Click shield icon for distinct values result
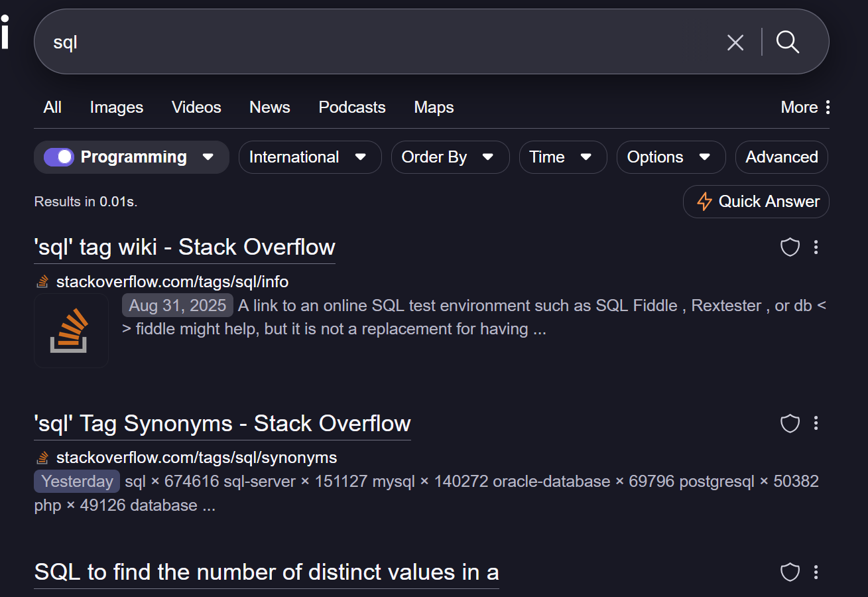Viewport: 868px width, 597px height. coord(790,572)
